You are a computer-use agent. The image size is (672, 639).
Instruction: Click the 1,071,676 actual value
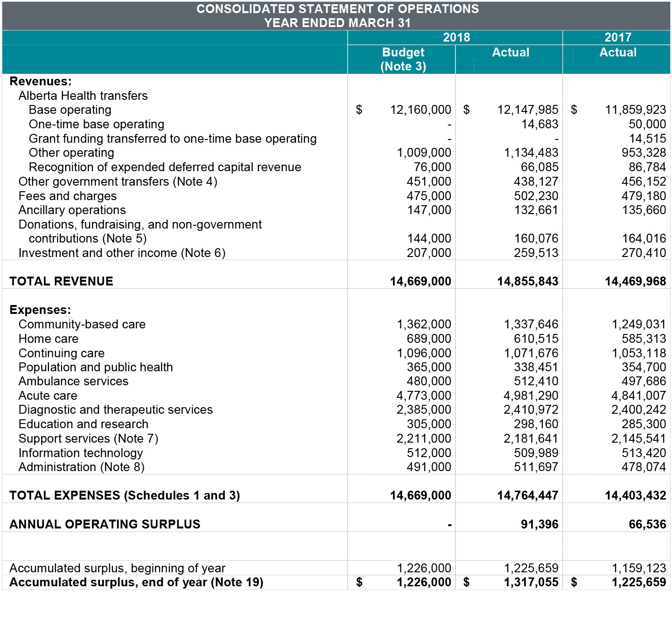coord(531,354)
